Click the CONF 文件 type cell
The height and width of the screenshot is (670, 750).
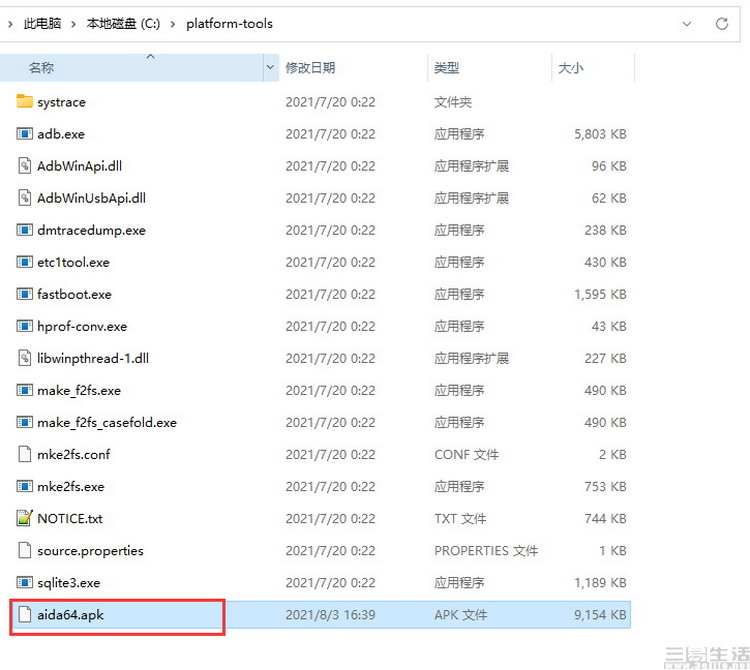pos(466,454)
